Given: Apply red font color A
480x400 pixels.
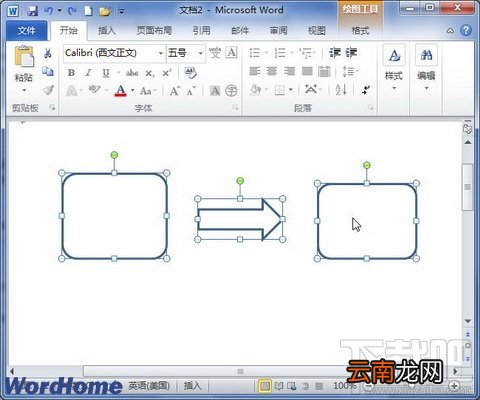Looking at the screenshot, I should point(121,90).
